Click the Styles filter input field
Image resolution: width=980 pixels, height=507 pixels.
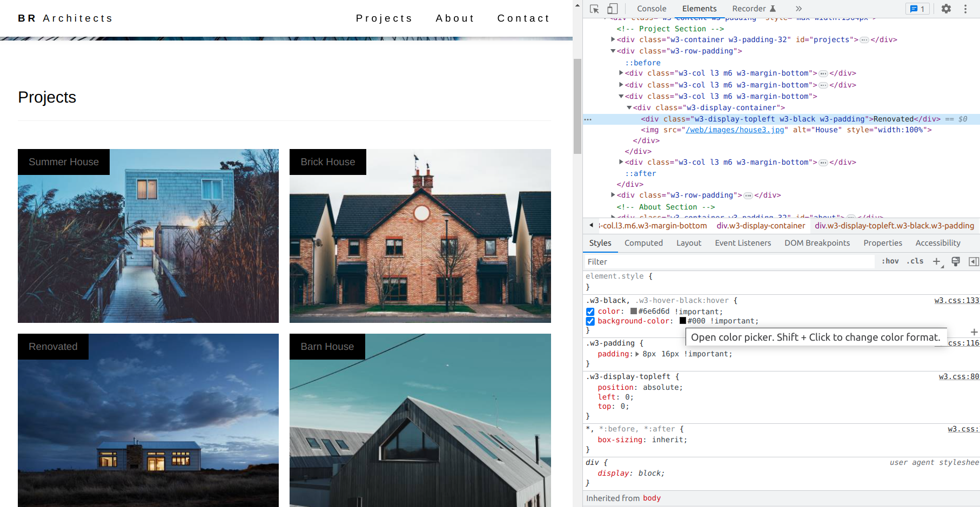pos(675,261)
